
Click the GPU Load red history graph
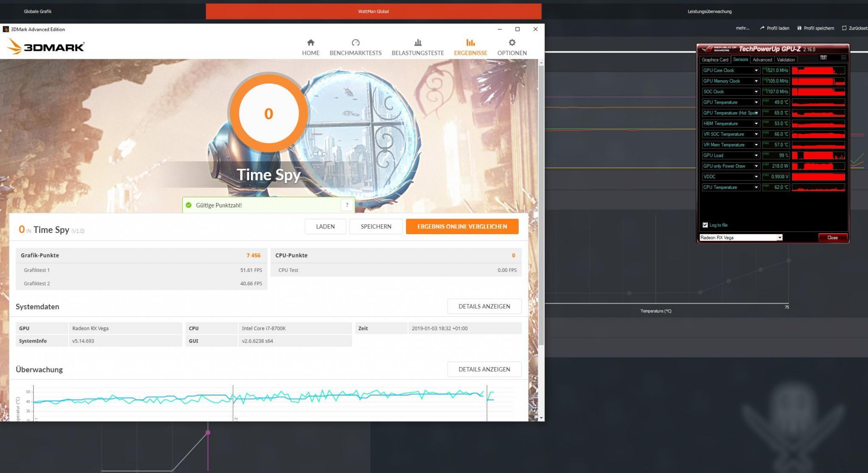[x=818, y=155]
